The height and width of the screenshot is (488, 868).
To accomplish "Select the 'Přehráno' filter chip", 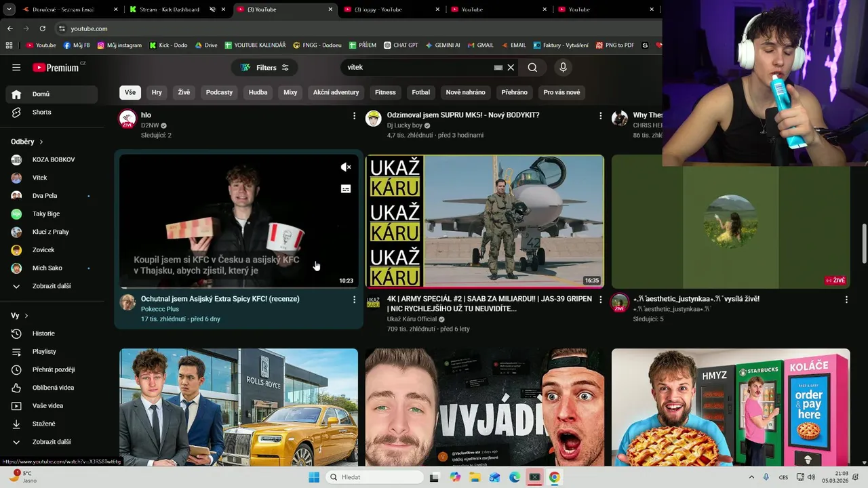I will [x=514, y=92].
